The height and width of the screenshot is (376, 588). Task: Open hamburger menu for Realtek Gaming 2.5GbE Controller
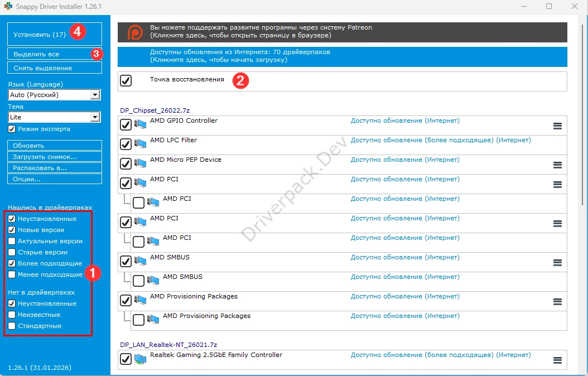coord(557,360)
